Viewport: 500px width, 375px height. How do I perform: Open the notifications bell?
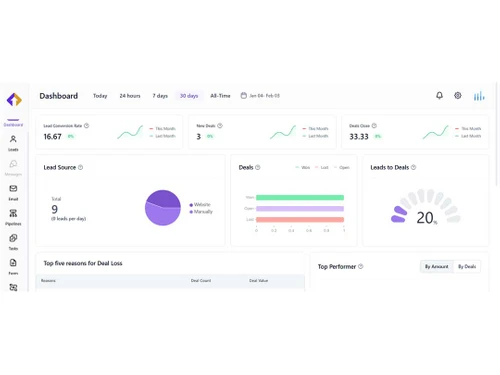(x=440, y=96)
